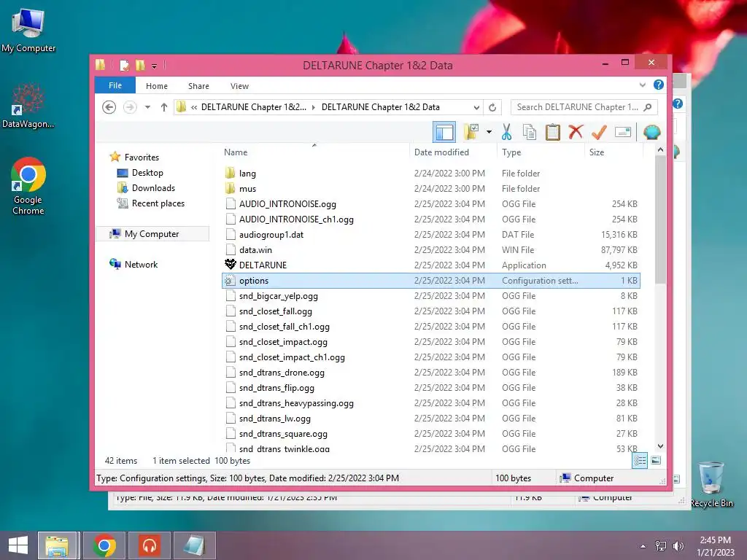Open File Explorer from the taskbar
Image resolution: width=747 pixels, height=560 pixels.
(x=58, y=545)
